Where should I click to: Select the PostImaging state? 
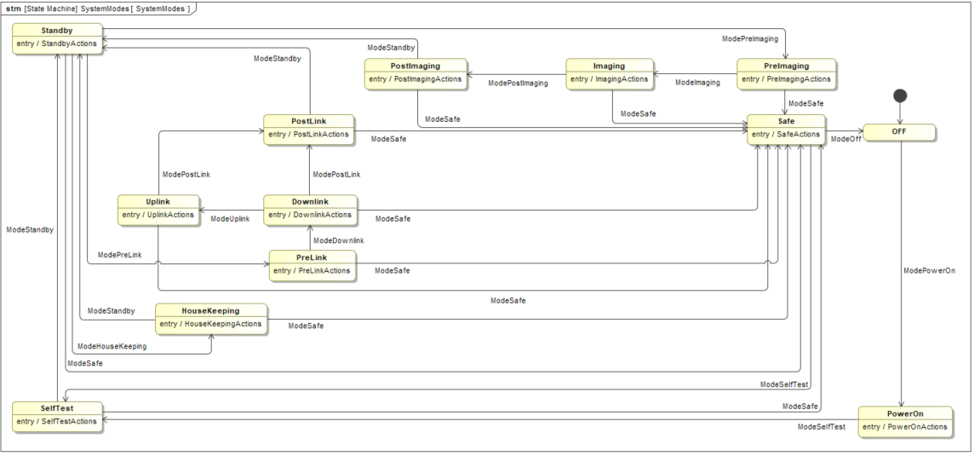415,74
